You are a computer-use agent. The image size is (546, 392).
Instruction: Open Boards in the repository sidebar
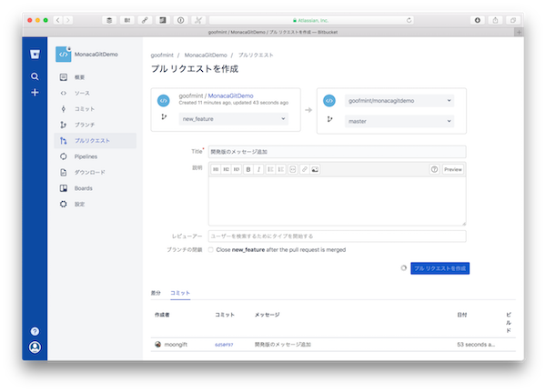click(95, 188)
